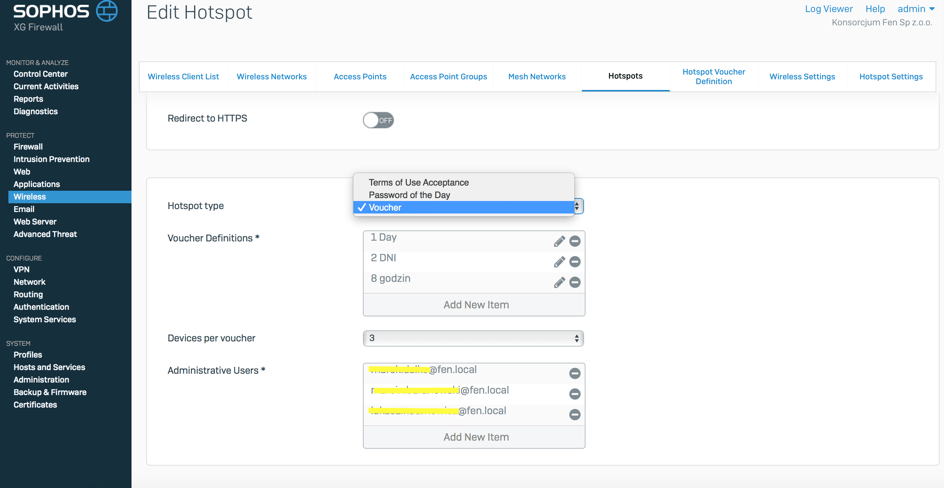This screenshot has height=488, width=944.
Task: Open the Hotspot Voucher Definition tab
Action: click(x=713, y=76)
